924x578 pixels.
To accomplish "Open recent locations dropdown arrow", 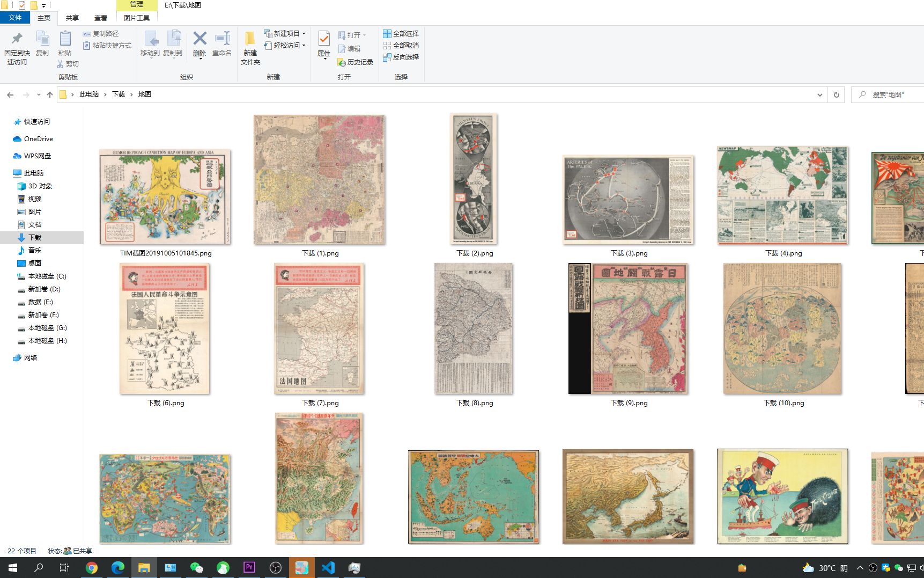I will point(39,95).
